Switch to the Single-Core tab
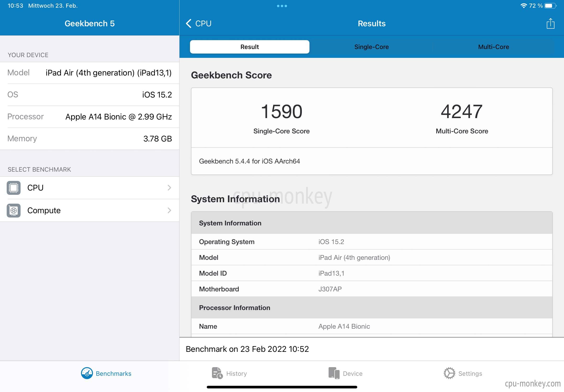564x392 pixels. click(x=371, y=47)
